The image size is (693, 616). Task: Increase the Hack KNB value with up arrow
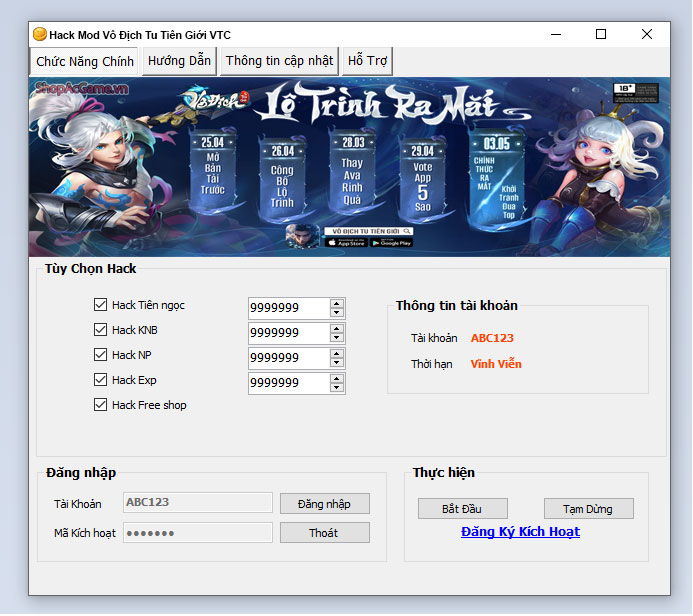pos(337,329)
